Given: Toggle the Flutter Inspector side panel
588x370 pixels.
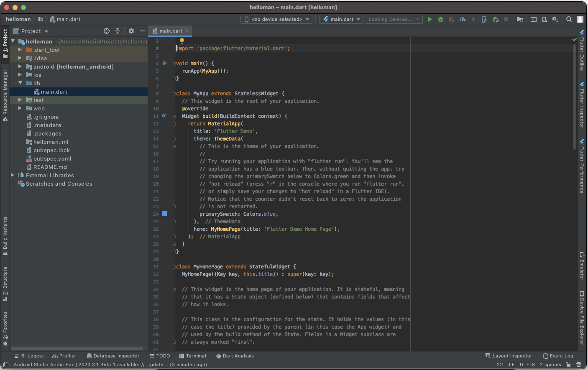Looking at the screenshot, I should [582, 105].
